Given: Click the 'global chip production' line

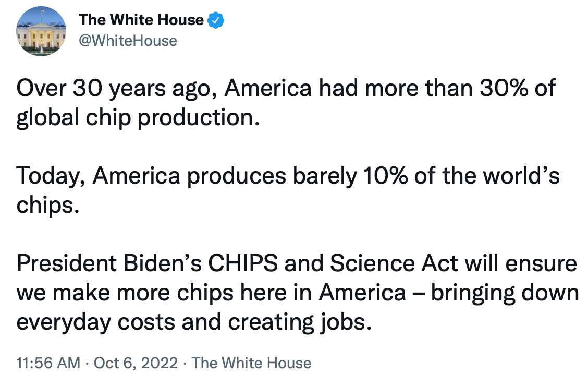Looking at the screenshot, I should 138,117.
